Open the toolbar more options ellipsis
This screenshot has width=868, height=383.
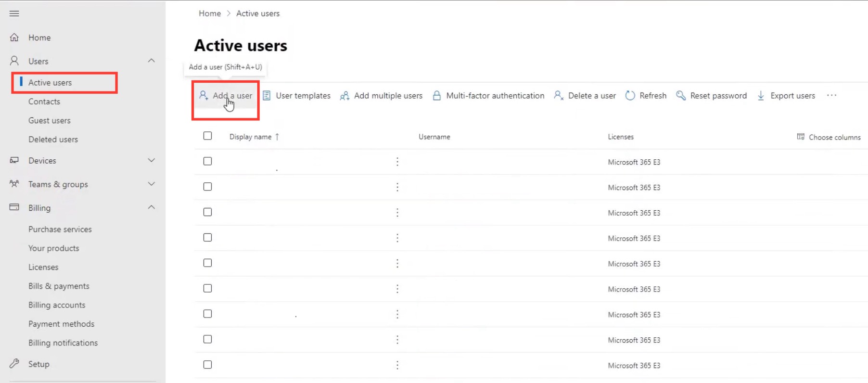pyautogui.click(x=832, y=95)
